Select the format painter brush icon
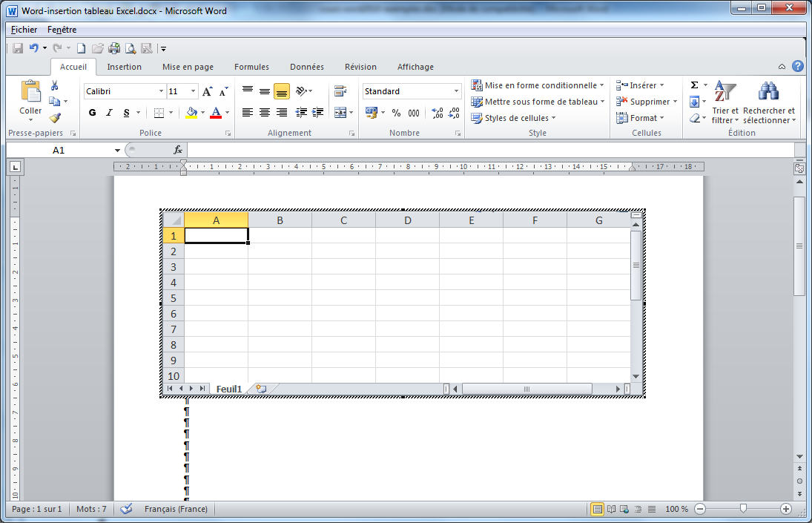This screenshot has height=523, width=812. [x=55, y=118]
